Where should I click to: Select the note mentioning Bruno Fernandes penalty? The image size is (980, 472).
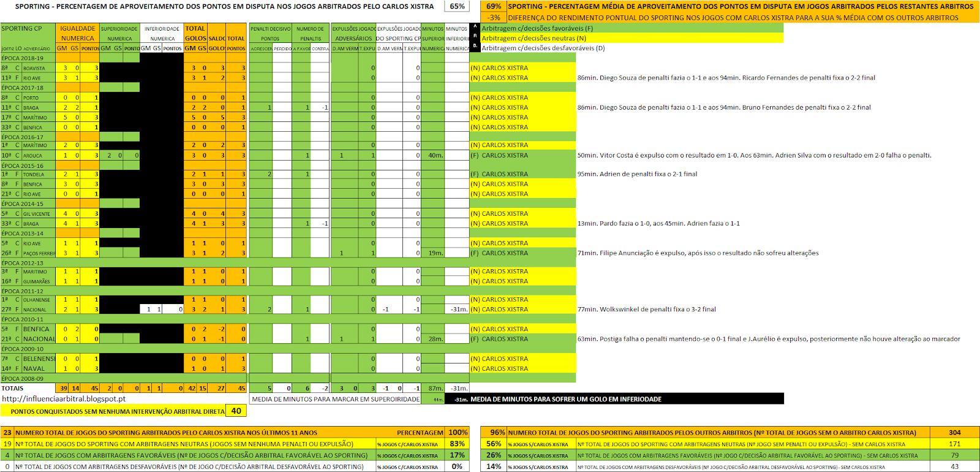tap(724, 107)
